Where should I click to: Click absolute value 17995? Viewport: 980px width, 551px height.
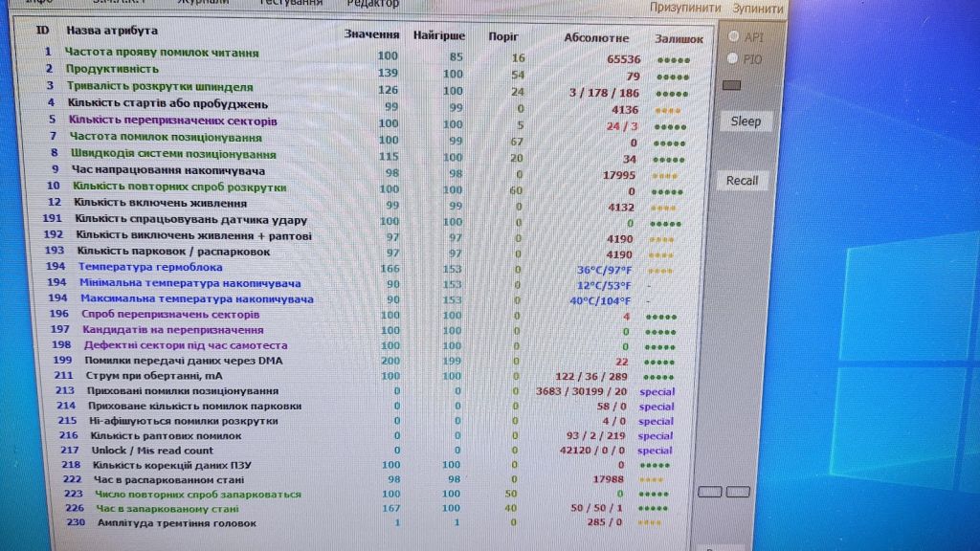(x=619, y=176)
